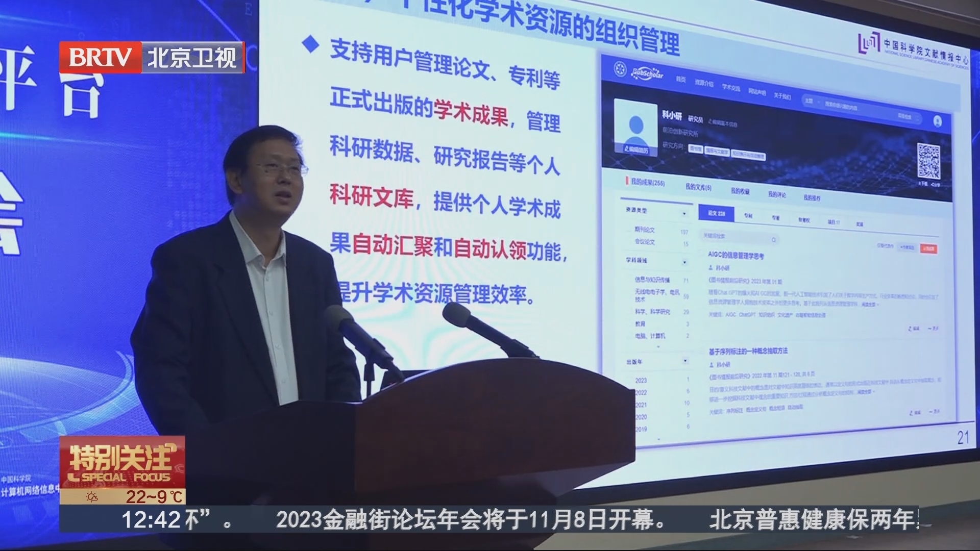Click the 编辑简历 label on avatar
980x551 pixels.
pyautogui.click(x=636, y=150)
